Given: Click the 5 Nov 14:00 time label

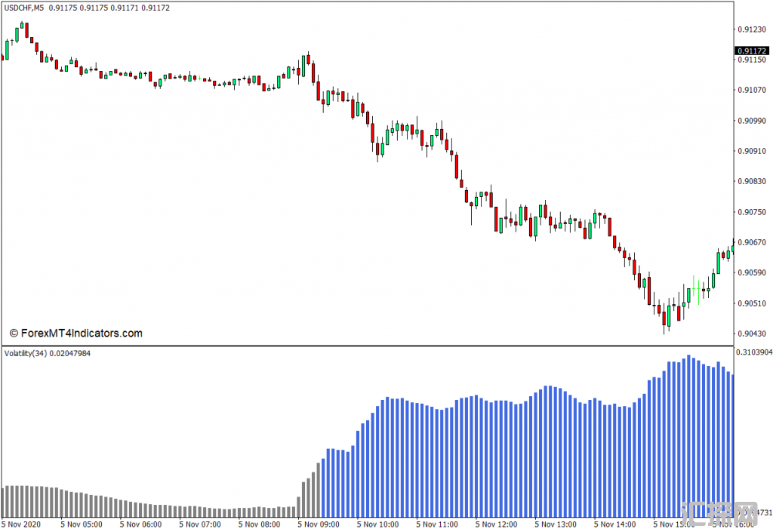Looking at the screenshot, I should click(x=615, y=524).
